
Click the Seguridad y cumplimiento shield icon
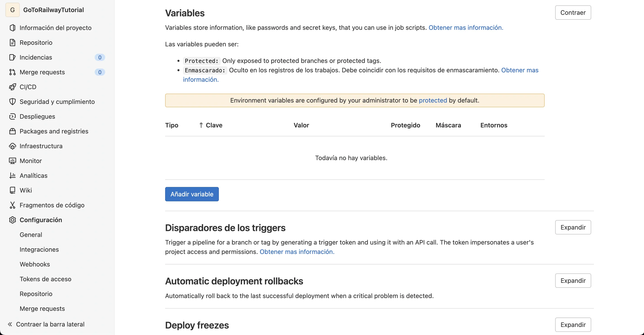point(12,102)
